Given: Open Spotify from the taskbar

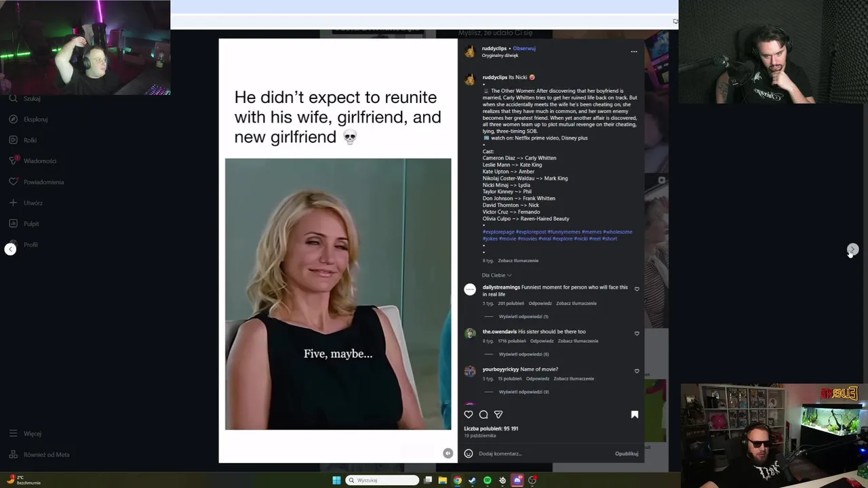Looking at the screenshot, I should pyautogui.click(x=488, y=481).
